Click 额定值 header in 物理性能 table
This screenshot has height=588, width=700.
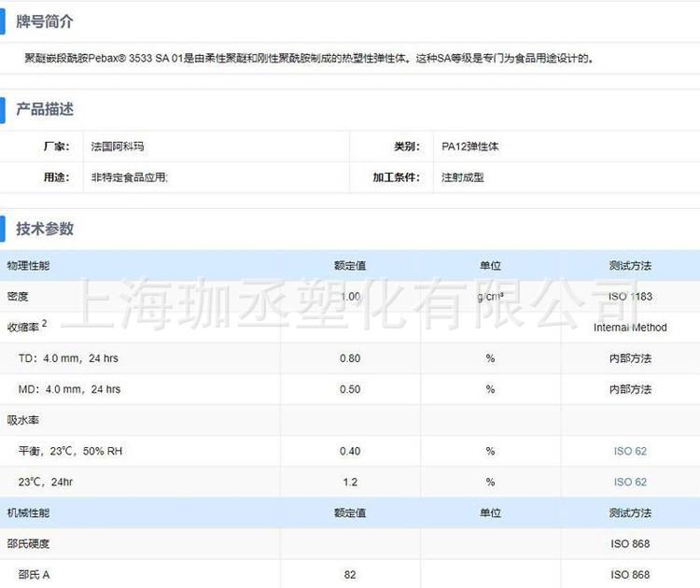[x=350, y=266]
